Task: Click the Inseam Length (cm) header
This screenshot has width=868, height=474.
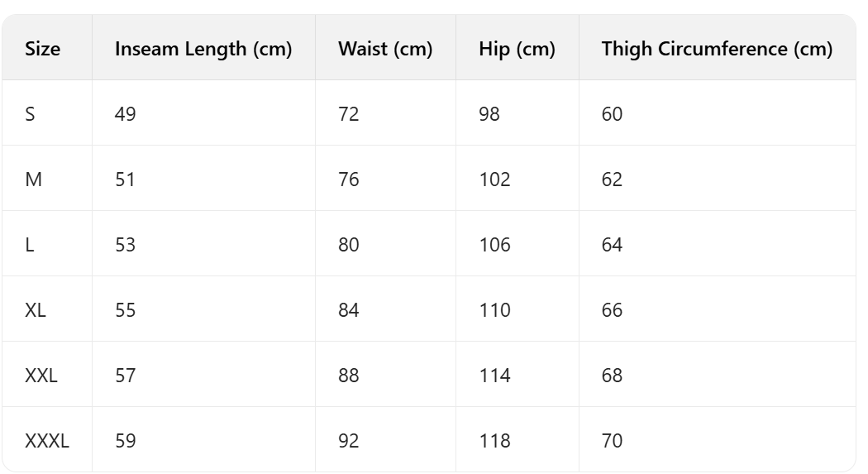Action: tap(203, 49)
